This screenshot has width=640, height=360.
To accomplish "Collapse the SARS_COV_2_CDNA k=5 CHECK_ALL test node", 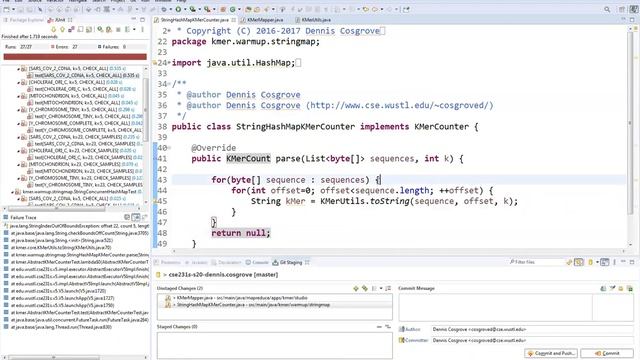I will tap(18, 69).
